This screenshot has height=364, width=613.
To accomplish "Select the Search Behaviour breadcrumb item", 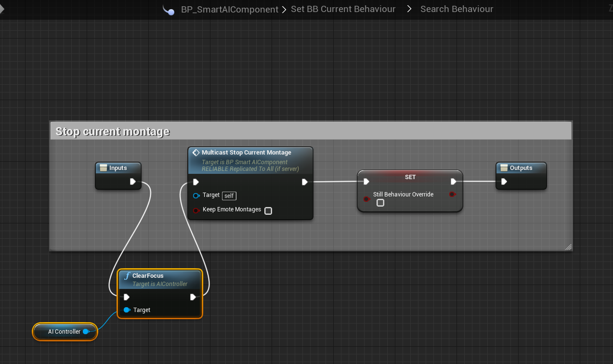I will point(456,10).
